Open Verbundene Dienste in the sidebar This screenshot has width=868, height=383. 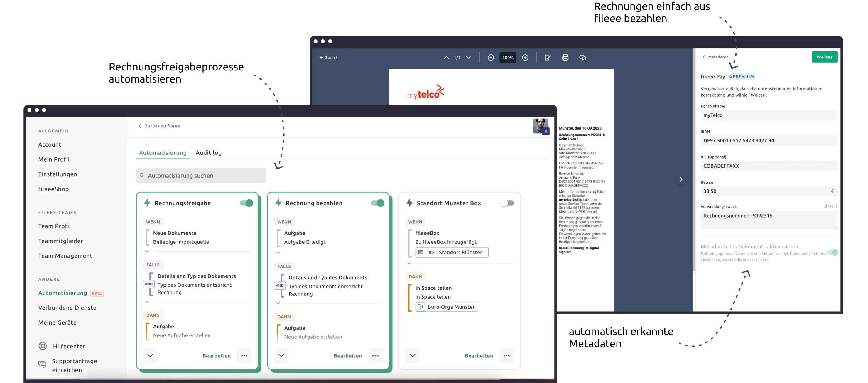pyautogui.click(x=67, y=308)
